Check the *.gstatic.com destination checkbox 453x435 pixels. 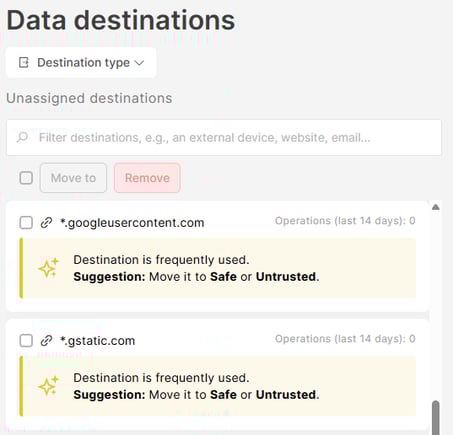point(26,341)
